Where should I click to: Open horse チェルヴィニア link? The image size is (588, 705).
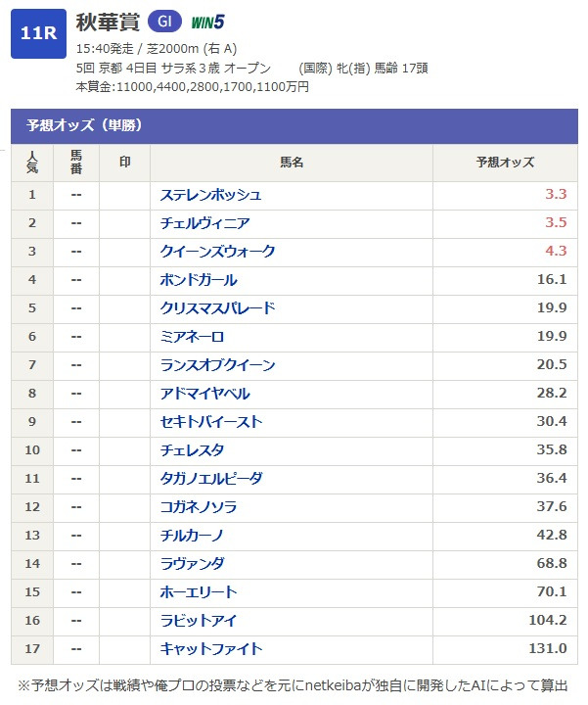pos(204,223)
